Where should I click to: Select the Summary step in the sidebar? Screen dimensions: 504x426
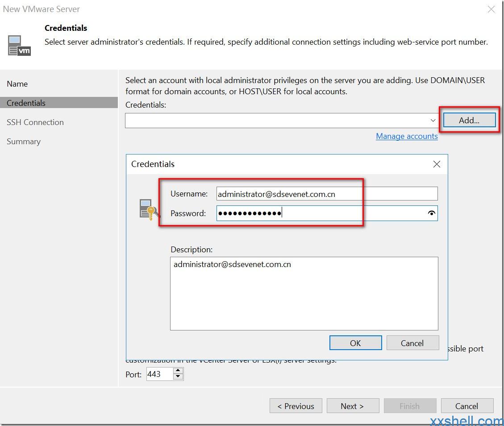tap(24, 142)
